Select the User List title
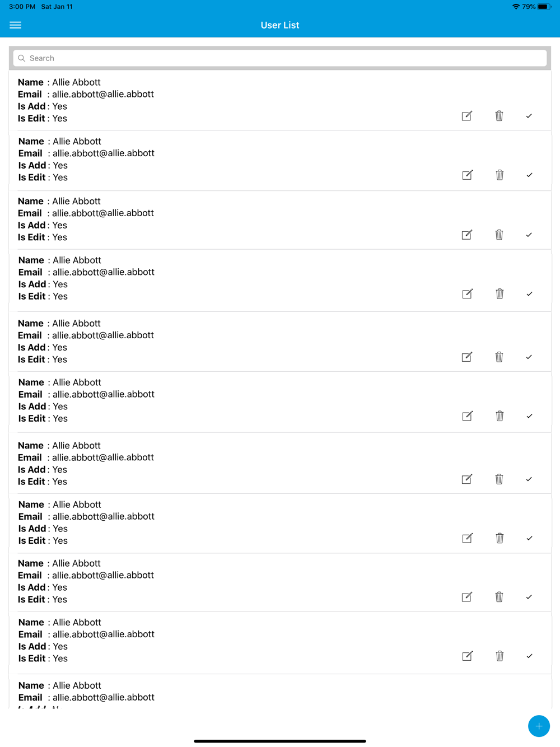This screenshot has width=560, height=747. pos(280,25)
